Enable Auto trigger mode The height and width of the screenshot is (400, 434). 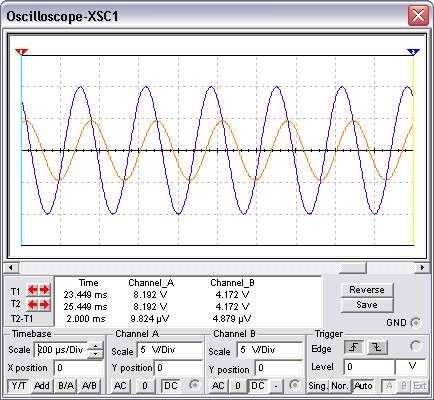pos(363,386)
